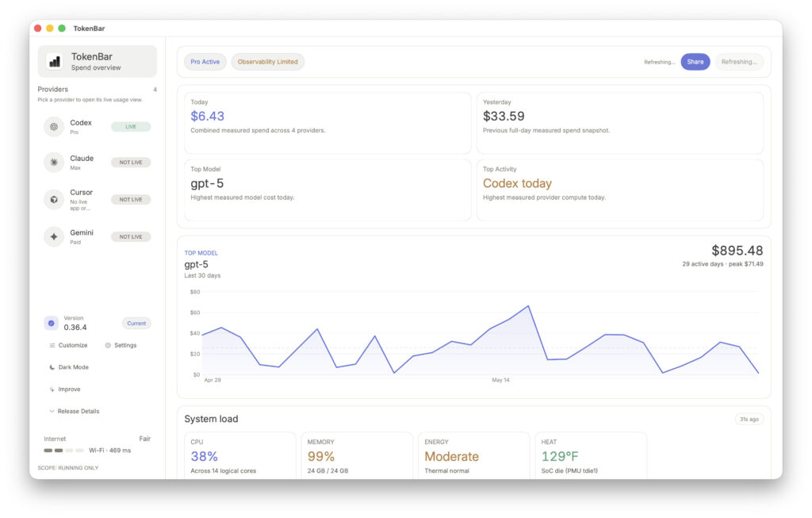Click the TokenBar bar-chart logo icon
The width and height of the screenshot is (812, 518).
click(x=55, y=62)
